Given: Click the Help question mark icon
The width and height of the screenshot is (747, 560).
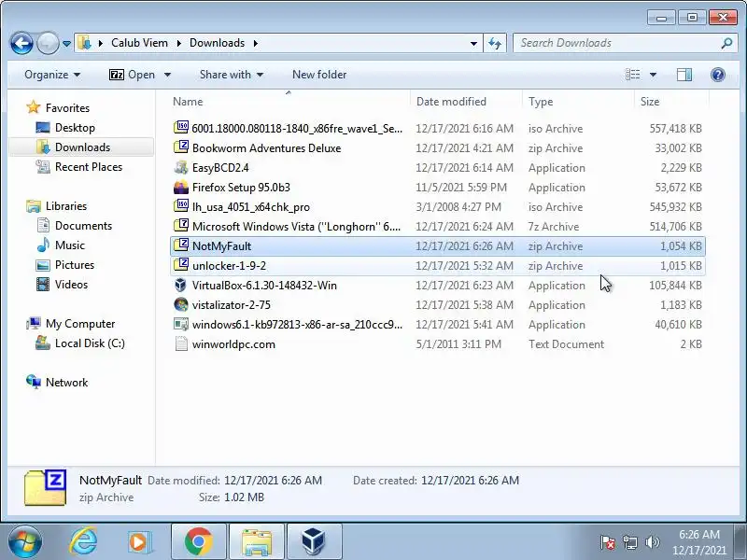Looking at the screenshot, I should pos(717,75).
